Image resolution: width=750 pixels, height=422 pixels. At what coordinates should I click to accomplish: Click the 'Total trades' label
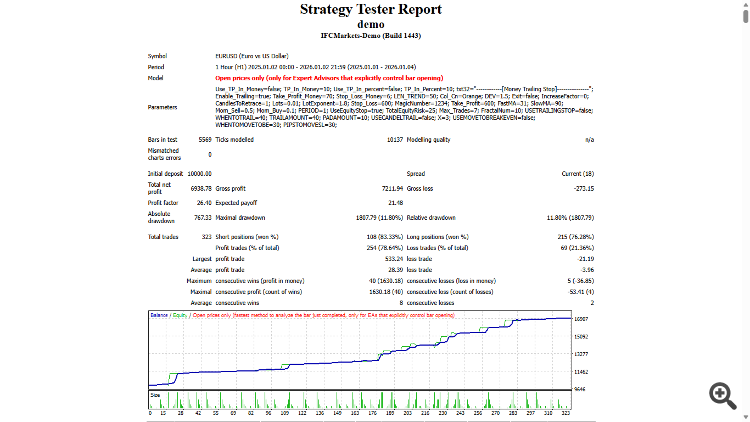163,237
